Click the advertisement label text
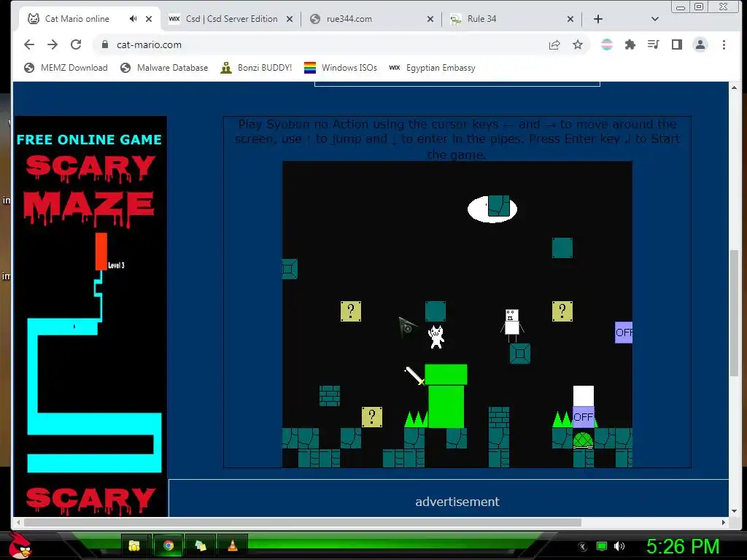747x560 pixels. 457,502
